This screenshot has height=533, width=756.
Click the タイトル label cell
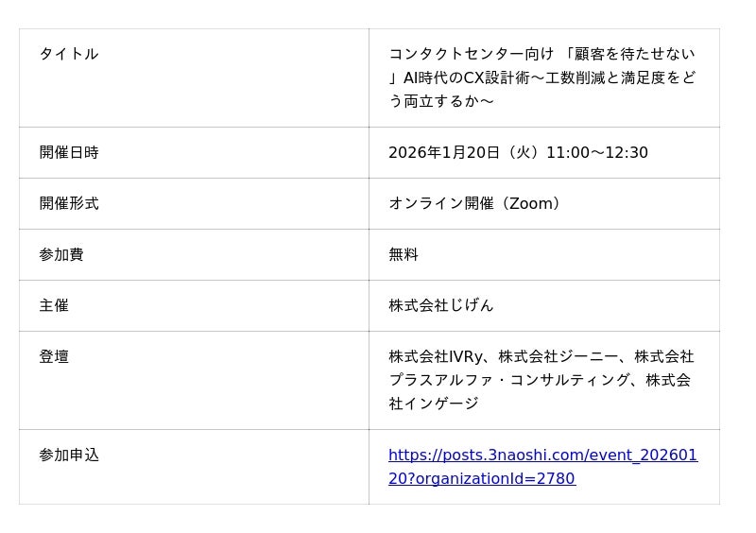click(x=69, y=55)
